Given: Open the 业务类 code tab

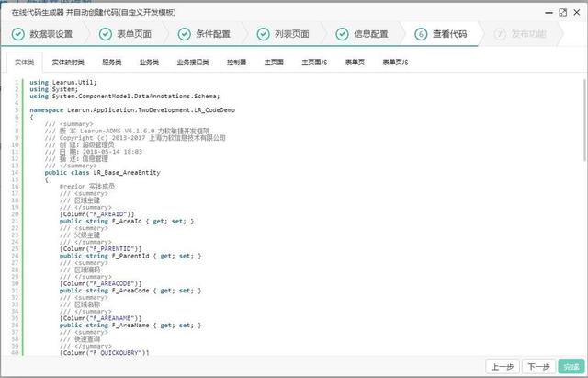Looking at the screenshot, I should pyautogui.click(x=149, y=63).
